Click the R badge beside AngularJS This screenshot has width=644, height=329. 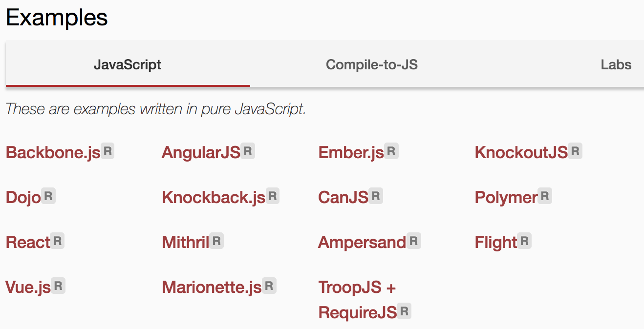click(248, 151)
